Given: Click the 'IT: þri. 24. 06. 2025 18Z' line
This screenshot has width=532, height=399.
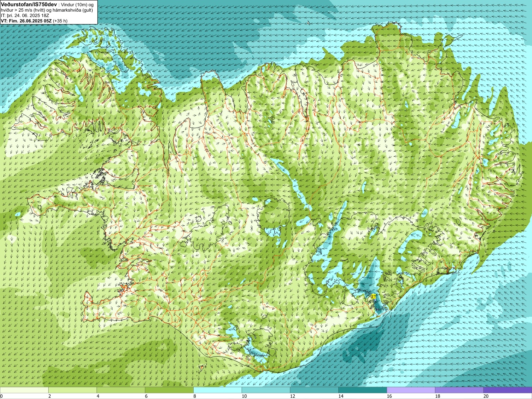Looking at the screenshot, I should pos(25,15).
